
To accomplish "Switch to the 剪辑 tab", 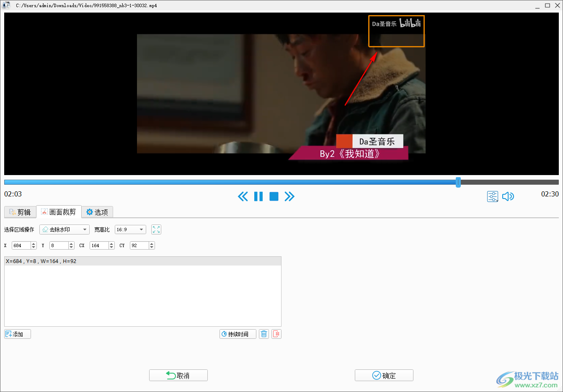I will coord(20,212).
